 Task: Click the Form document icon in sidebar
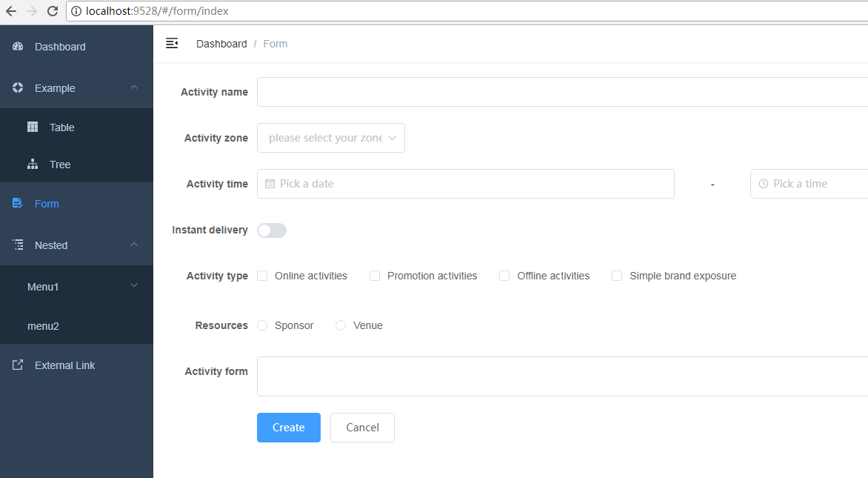pyautogui.click(x=19, y=204)
